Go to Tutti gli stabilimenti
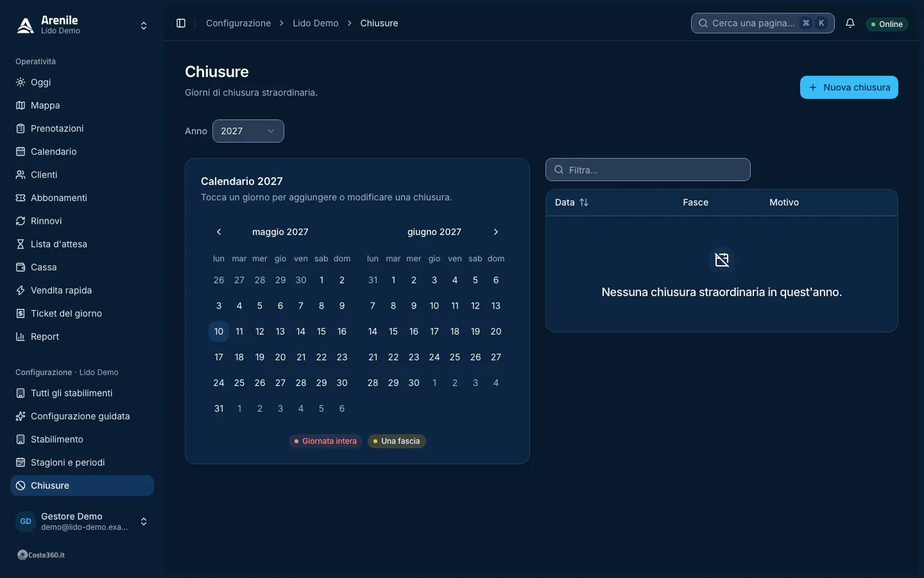Image resolution: width=924 pixels, height=578 pixels. coord(82,393)
